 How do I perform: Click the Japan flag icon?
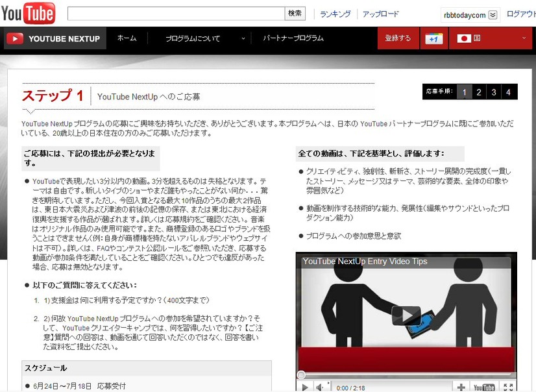click(464, 38)
